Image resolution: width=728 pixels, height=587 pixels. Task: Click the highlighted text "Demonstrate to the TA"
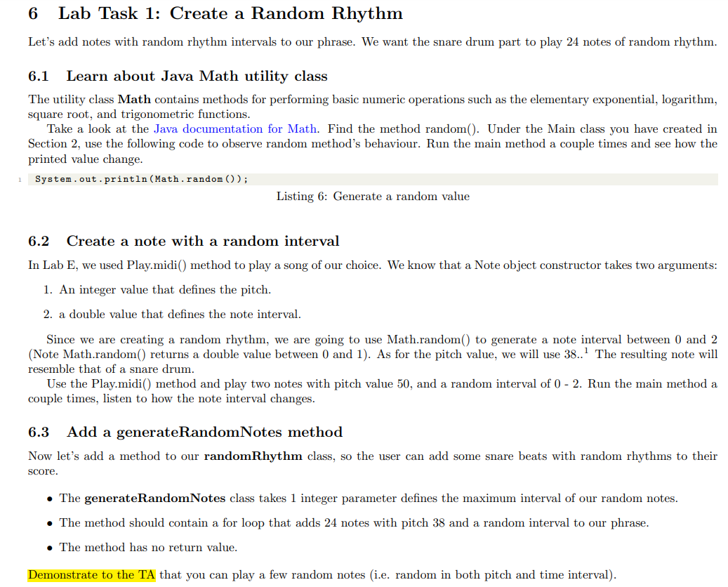point(91,574)
